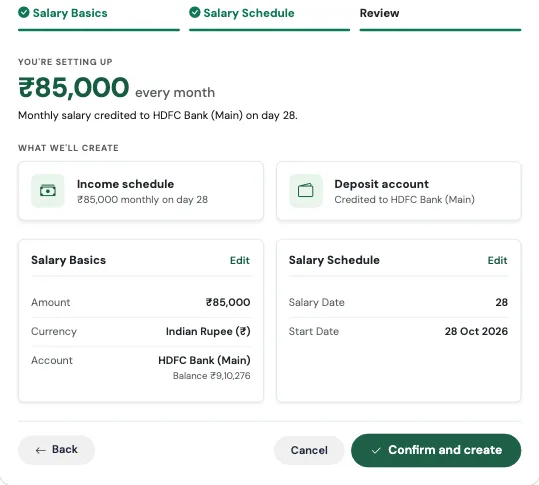Click the HDFC Bank (Main) account value
The height and width of the screenshot is (485, 539).
pyautogui.click(x=204, y=360)
